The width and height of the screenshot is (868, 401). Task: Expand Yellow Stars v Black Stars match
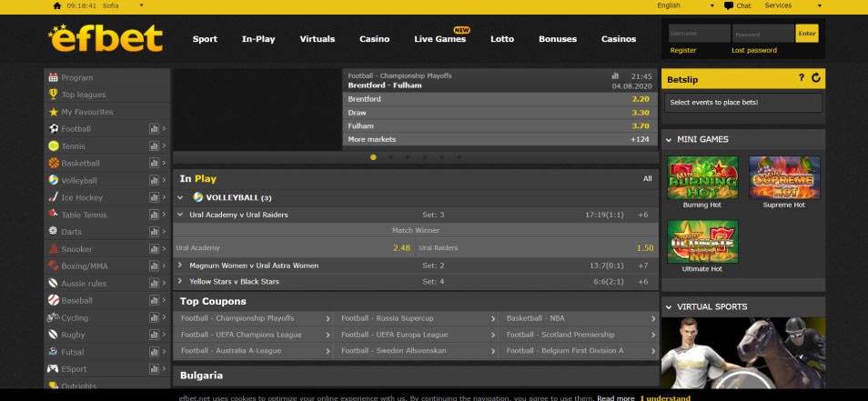coord(180,282)
